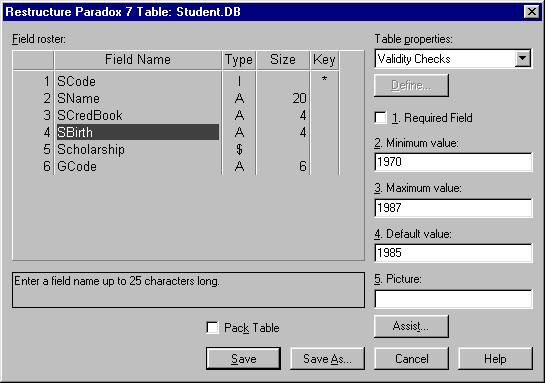Click the Save button
The image size is (545, 383).
pos(243,358)
